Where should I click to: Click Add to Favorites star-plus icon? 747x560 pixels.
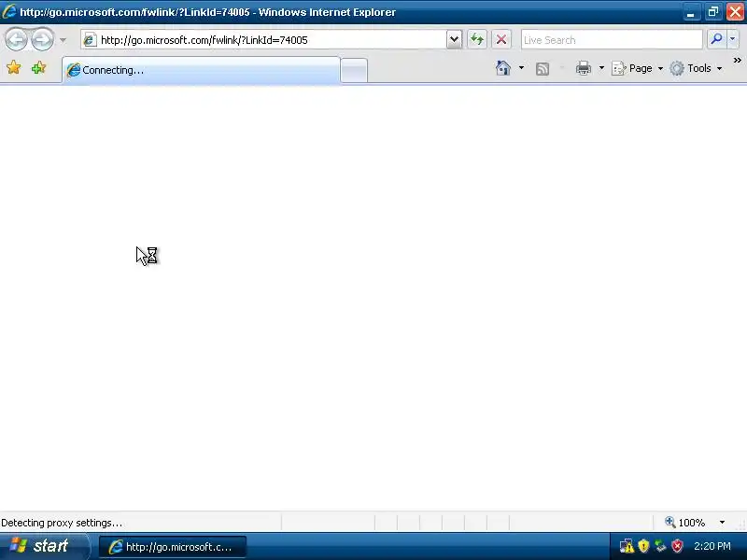pyautogui.click(x=38, y=67)
